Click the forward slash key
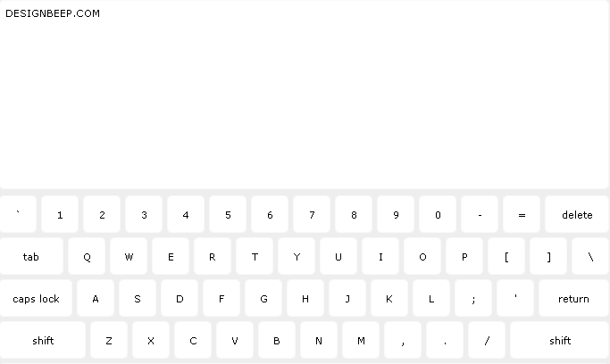610x364 pixels. [x=487, y=340]
